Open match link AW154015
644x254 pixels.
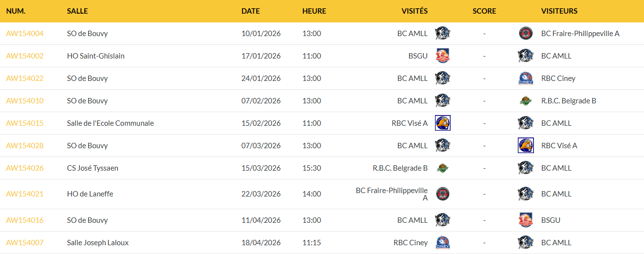point(25,123)
